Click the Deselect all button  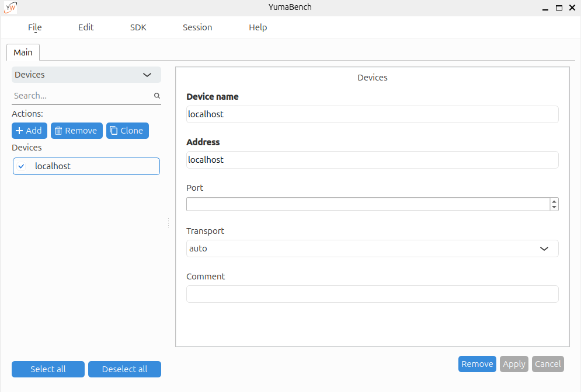(x=124, y=369)
